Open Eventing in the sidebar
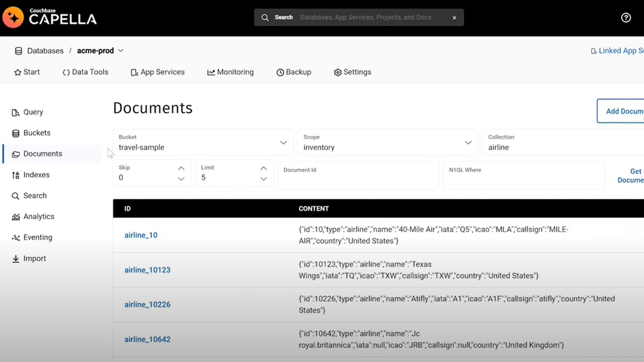 [x=38, y=237]
